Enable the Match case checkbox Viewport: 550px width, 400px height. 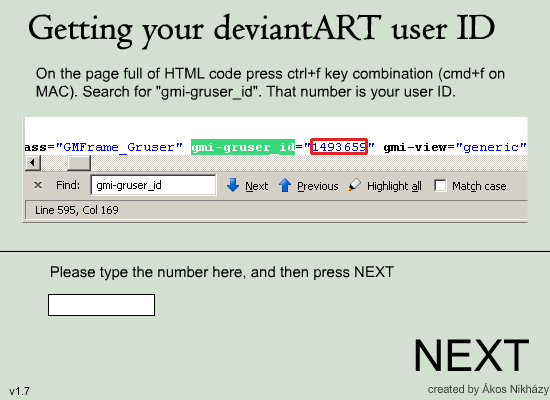tap(440, 185)
